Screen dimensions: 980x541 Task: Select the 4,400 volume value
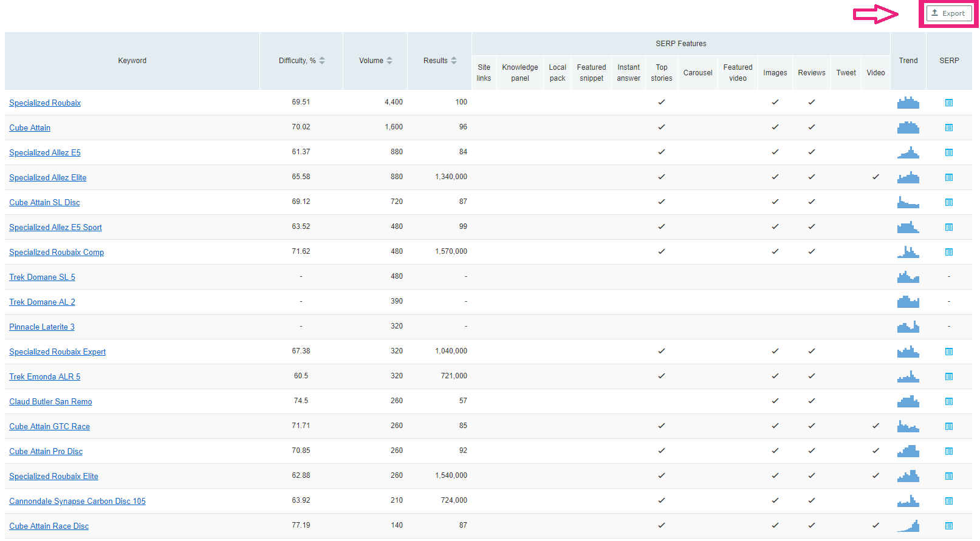tap(394, 102)
